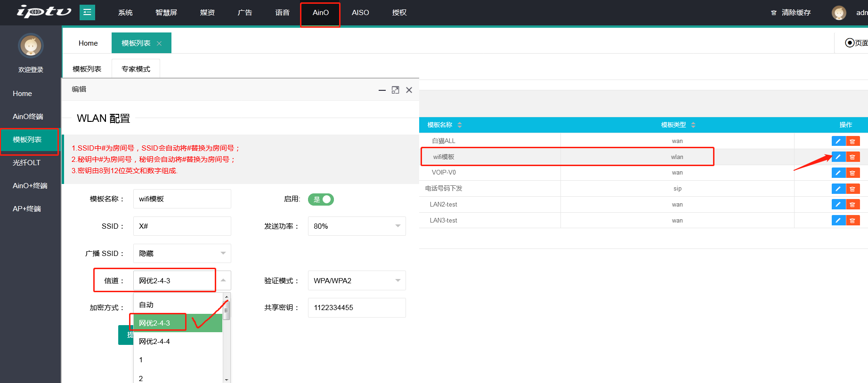Choose 网优2-4-4 from channel list
Screen dimensions: 868x383
(x=154, y=342)
